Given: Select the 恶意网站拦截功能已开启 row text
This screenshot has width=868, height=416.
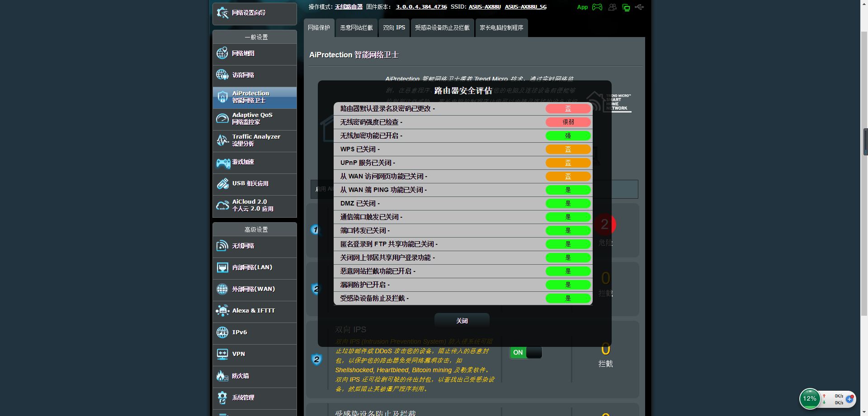Looking at the screenshot, I should [377, 271].
